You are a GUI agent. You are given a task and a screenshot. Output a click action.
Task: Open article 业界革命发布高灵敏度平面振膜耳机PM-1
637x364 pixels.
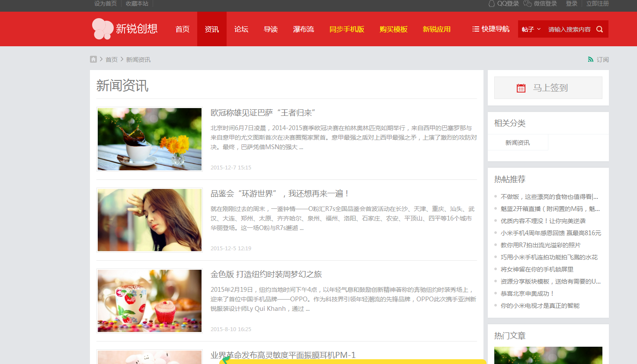click(x=283, y=355)
